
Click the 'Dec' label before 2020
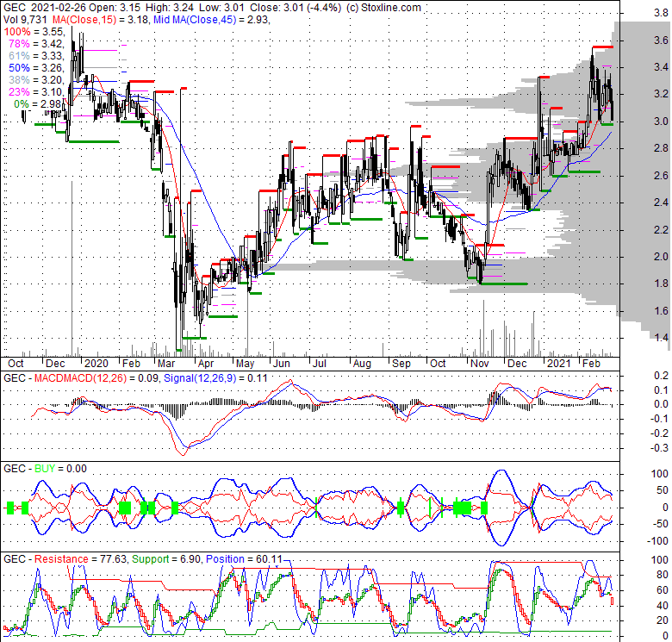point(55,364)
